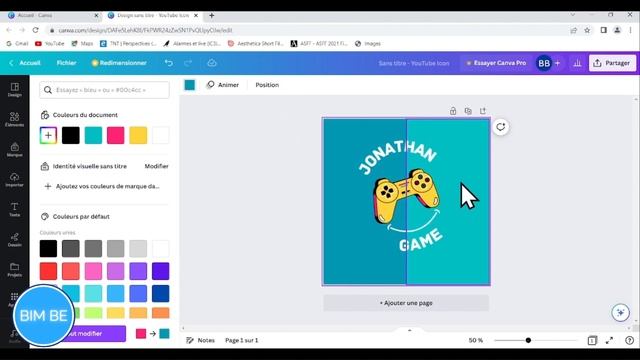640x360 pixels.
Task: Open a new browser tab
Action: coord(211,15)
